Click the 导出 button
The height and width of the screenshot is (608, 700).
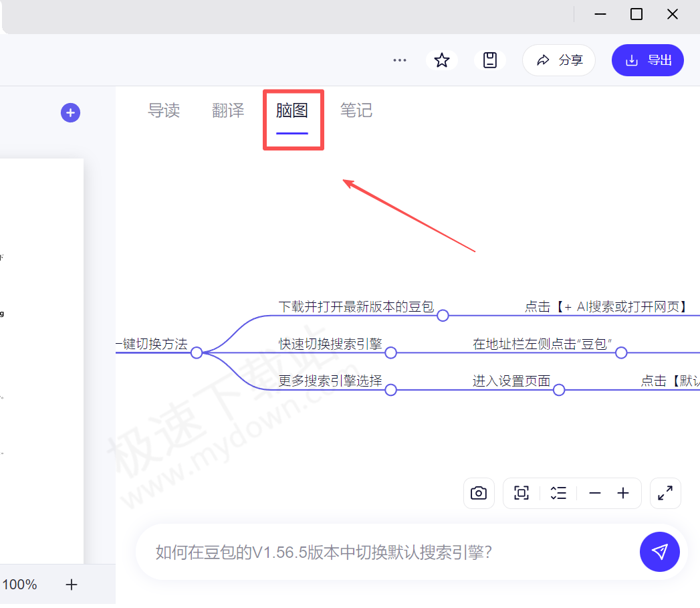(647, 60)
